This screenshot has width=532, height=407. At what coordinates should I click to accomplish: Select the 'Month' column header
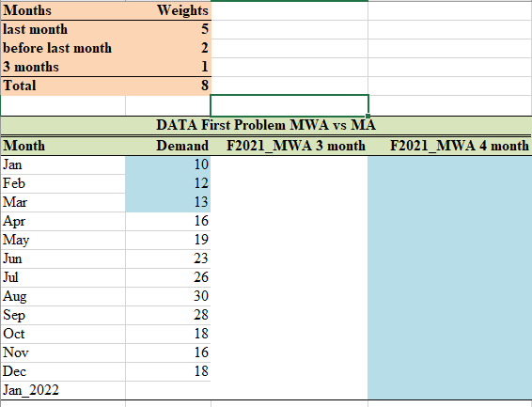(63, 146)
